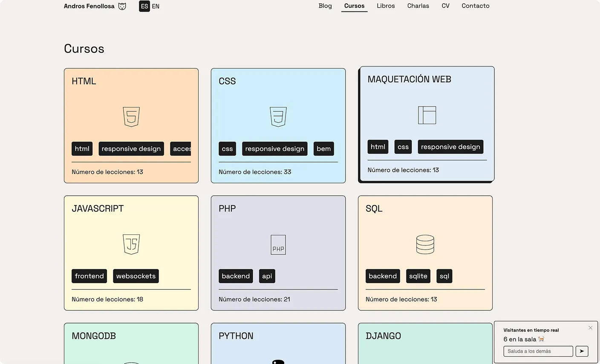Viewport: 600px width, 364px height.
Task: Open the Charlas page
Action: pyautogui.click(x=418, y=6)
